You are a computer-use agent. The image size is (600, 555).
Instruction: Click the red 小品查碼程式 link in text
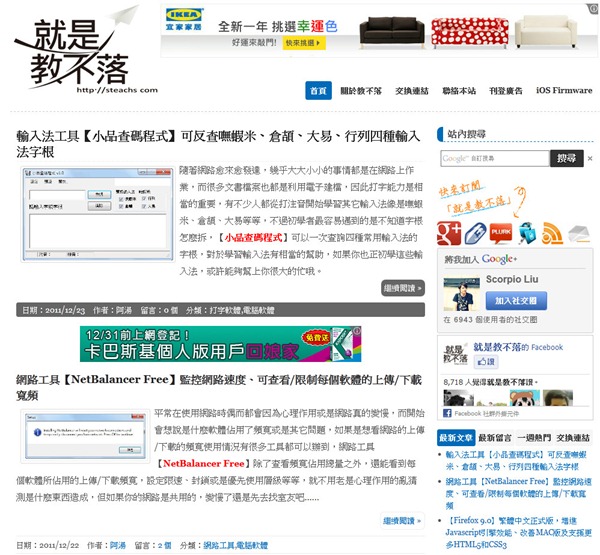tap(254, 238)
